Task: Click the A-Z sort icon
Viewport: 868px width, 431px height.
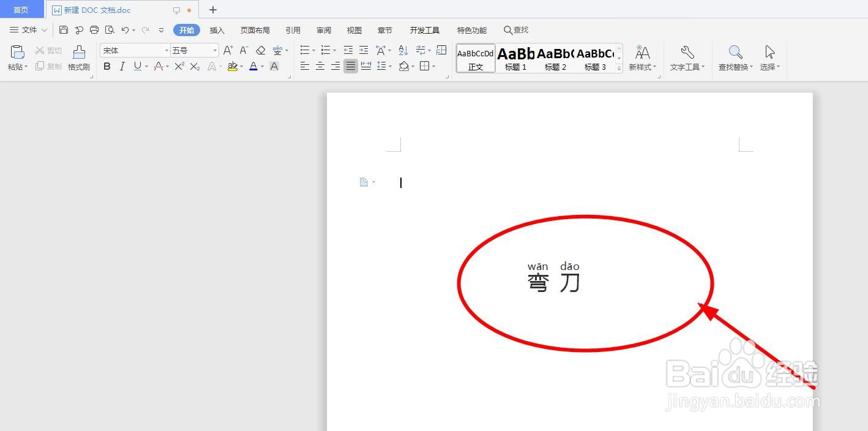Action: [402, 50]
